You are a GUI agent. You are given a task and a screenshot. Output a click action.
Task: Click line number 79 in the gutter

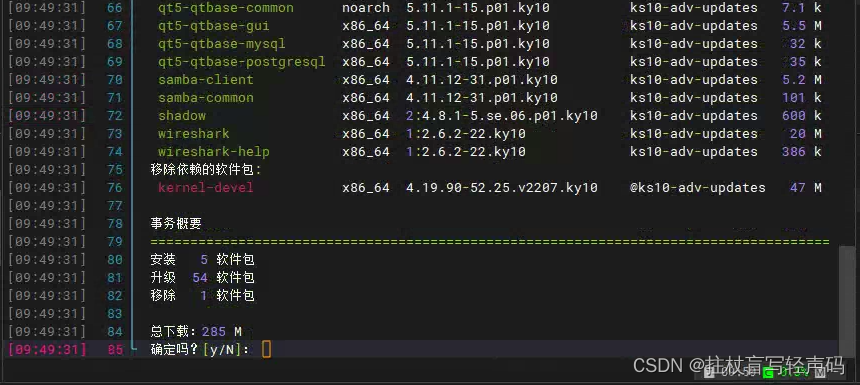(115, 241)
